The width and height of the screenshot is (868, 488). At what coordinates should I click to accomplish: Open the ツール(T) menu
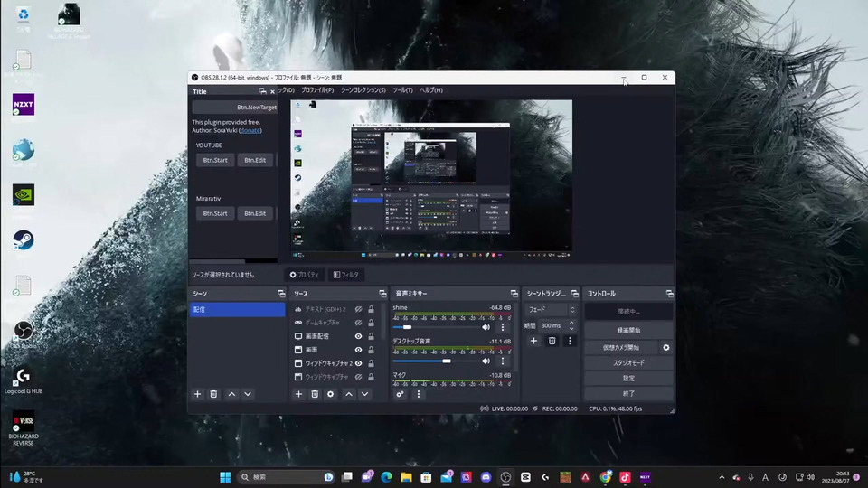402,90
